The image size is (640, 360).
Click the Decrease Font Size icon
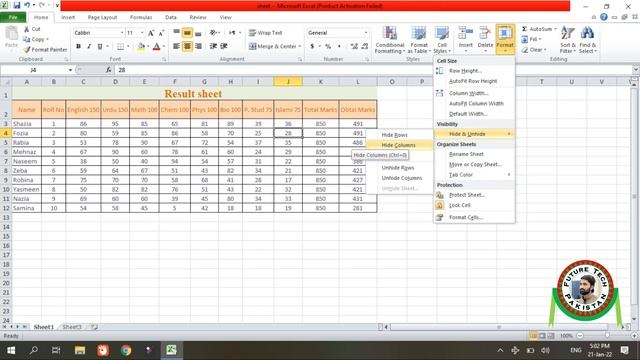coord(161,33)
